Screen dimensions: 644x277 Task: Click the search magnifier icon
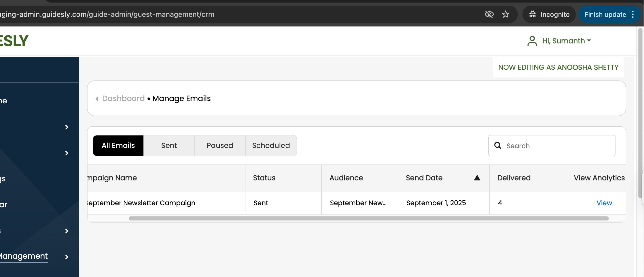(x=497, y=145)
